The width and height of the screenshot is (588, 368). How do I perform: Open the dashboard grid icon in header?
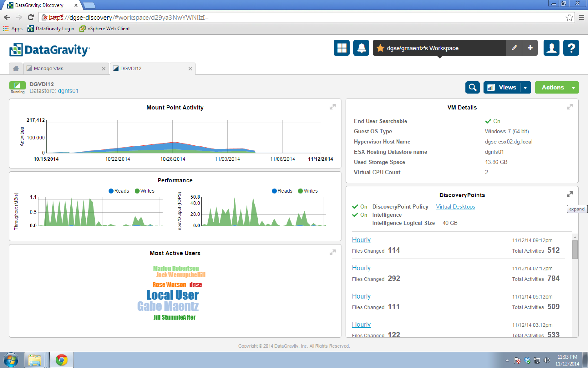pyautogui.click(x=341, y=48)
